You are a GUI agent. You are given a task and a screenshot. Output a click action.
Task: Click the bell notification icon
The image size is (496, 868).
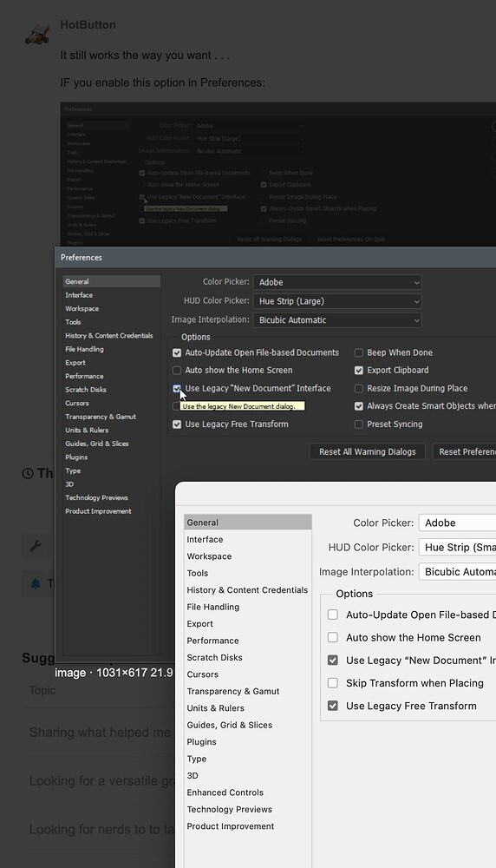(36, 584)
